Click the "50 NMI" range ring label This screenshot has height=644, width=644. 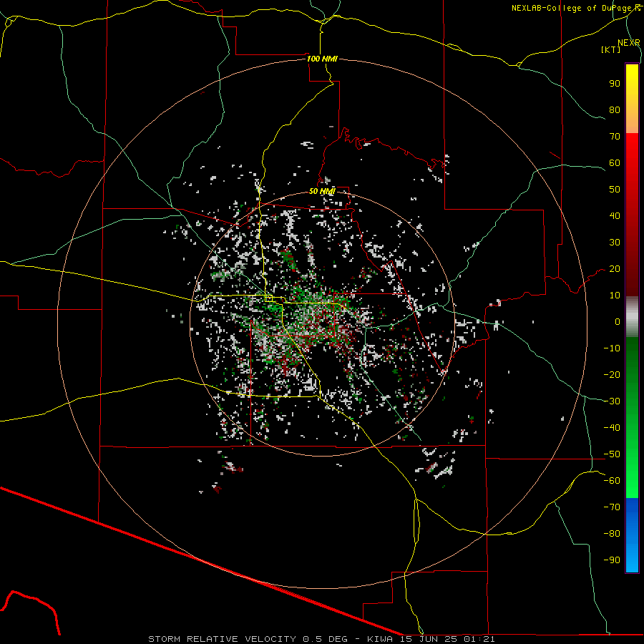pos(322,191)
